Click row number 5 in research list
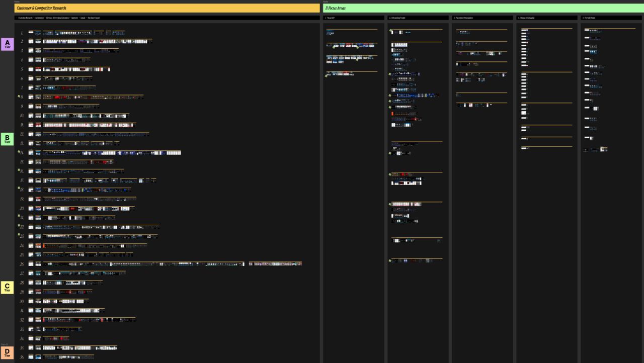The width and height of the screenshot is (644, 363). [22, 69]
